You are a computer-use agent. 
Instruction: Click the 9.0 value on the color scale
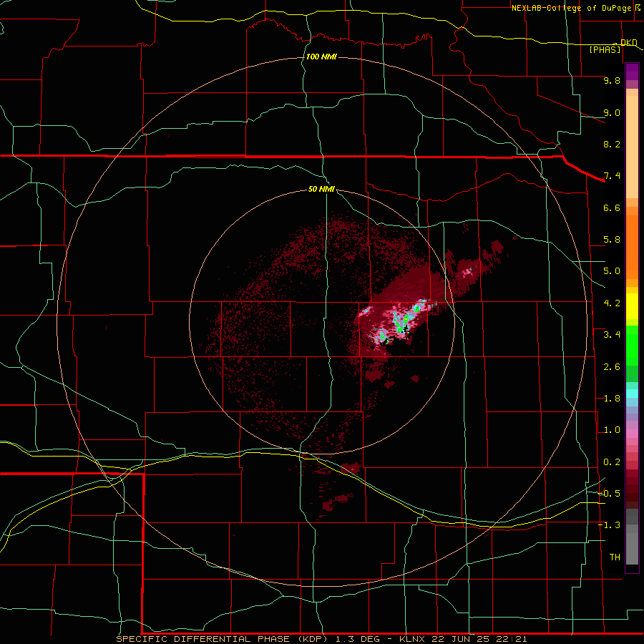point(612,112)
